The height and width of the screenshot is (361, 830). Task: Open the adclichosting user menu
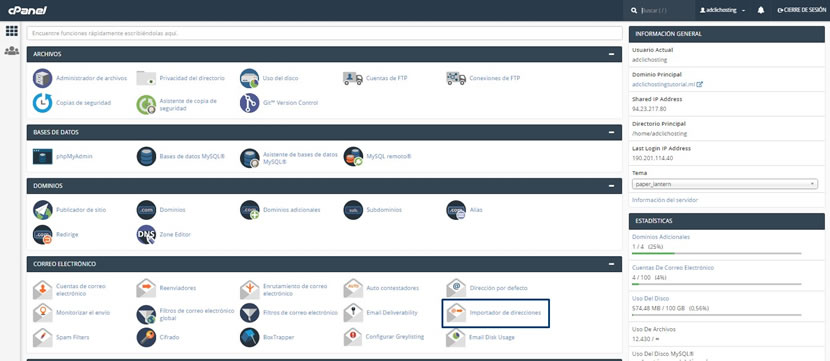click(x=723, y=10)
